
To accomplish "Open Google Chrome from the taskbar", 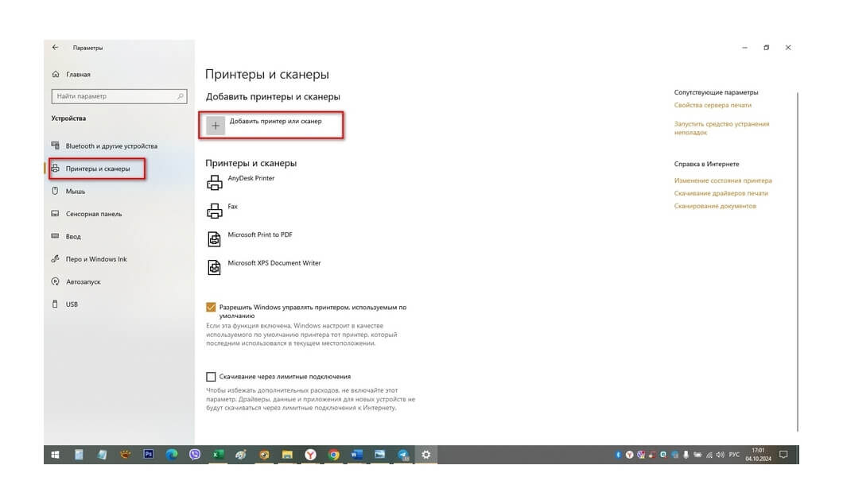I will point(334,455).
